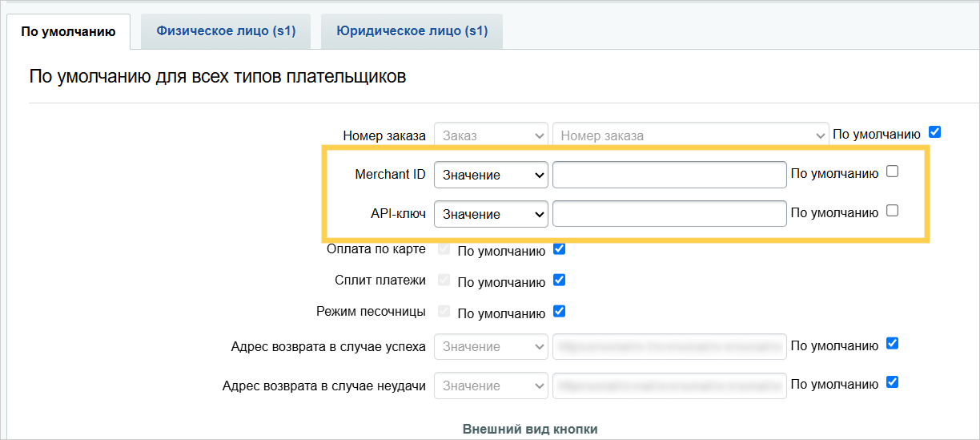Viewport: 980px width, 440px height.
Task: Click the API-ключ text field
Action: [669, 214]
